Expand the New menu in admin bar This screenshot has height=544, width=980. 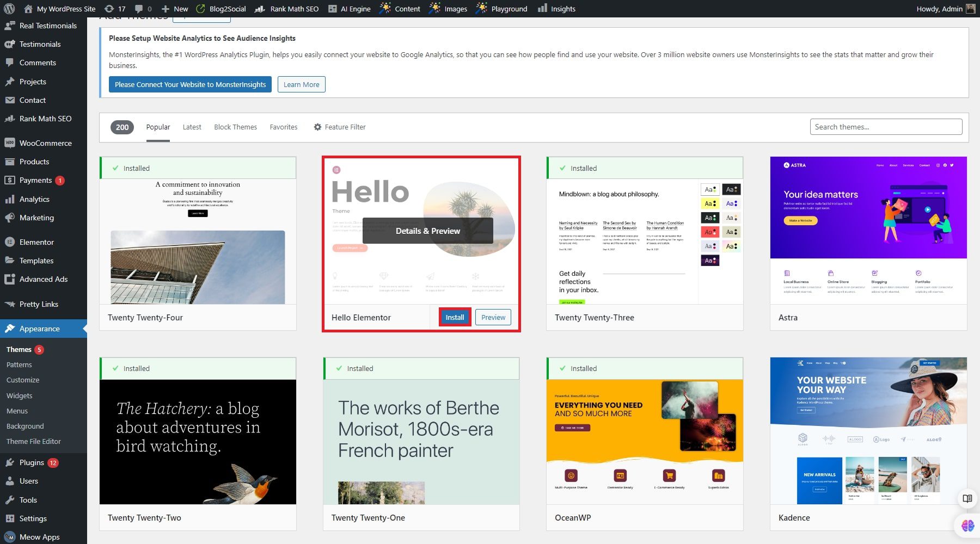[x=174, y=8]
